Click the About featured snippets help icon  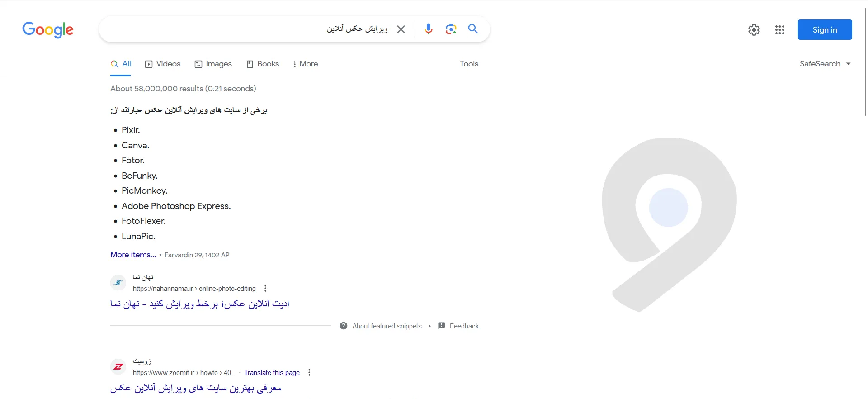click(x=344, y=326)
